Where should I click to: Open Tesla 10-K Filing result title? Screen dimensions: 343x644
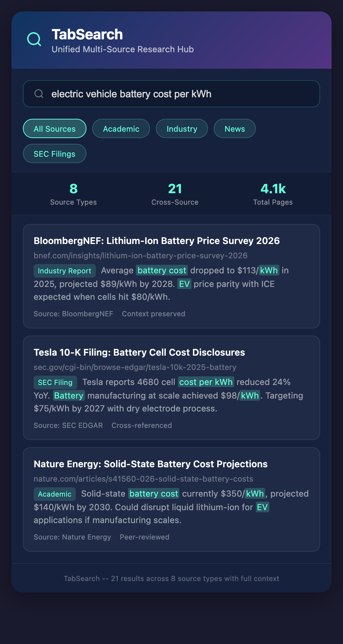139,352
